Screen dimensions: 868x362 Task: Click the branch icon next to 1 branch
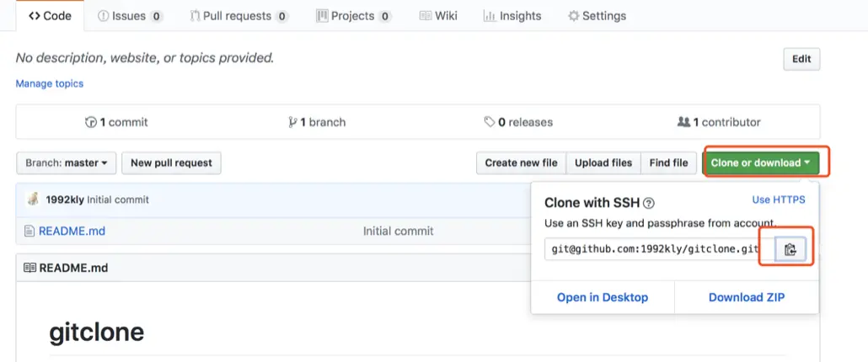292,122
